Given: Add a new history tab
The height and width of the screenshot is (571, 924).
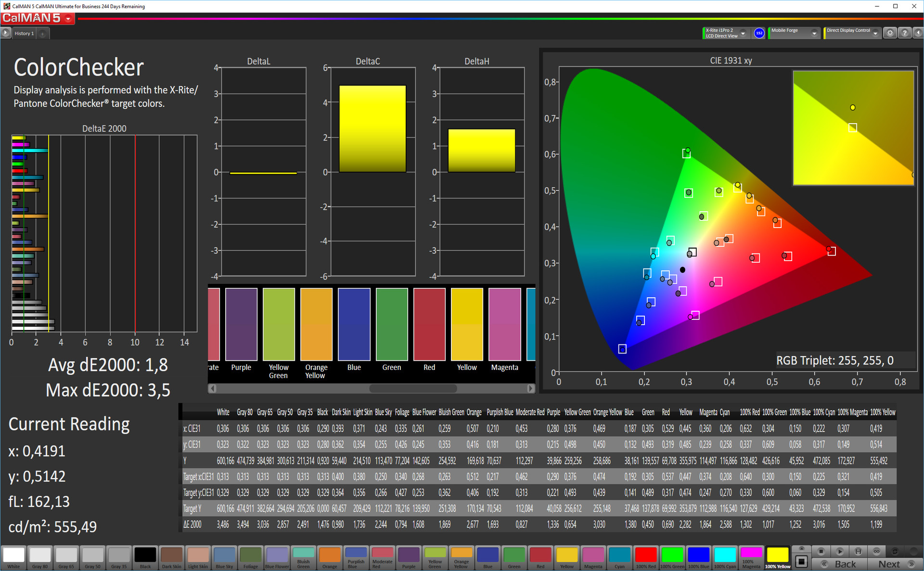Looking at the screenshot, I should click(x=42, y=33).
